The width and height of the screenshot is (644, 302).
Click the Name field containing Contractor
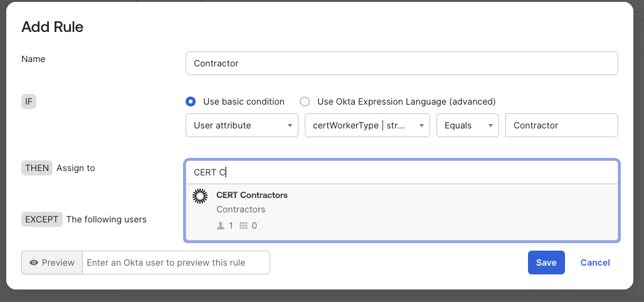tap(402, 63)
